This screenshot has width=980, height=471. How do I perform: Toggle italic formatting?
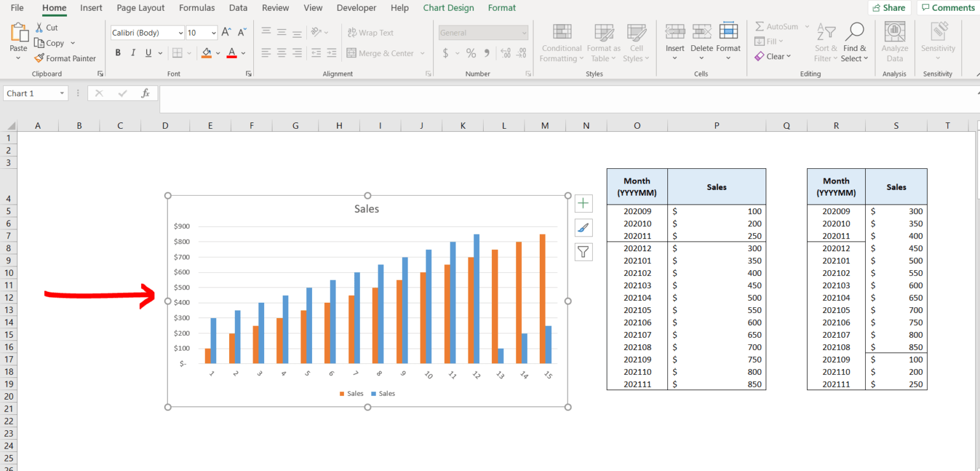[132, 52]
